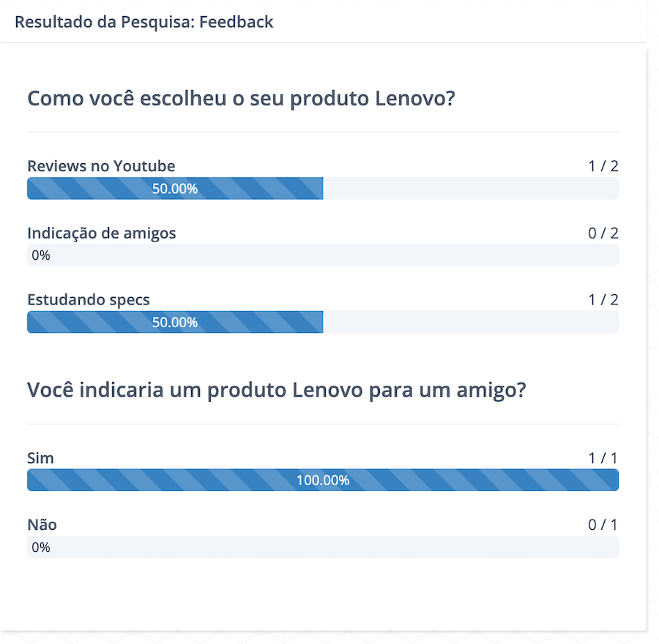The height and width of the screenshot is (644, 659).
Task: Click the Estudando specs 50.00% bar
Action: 175,322
